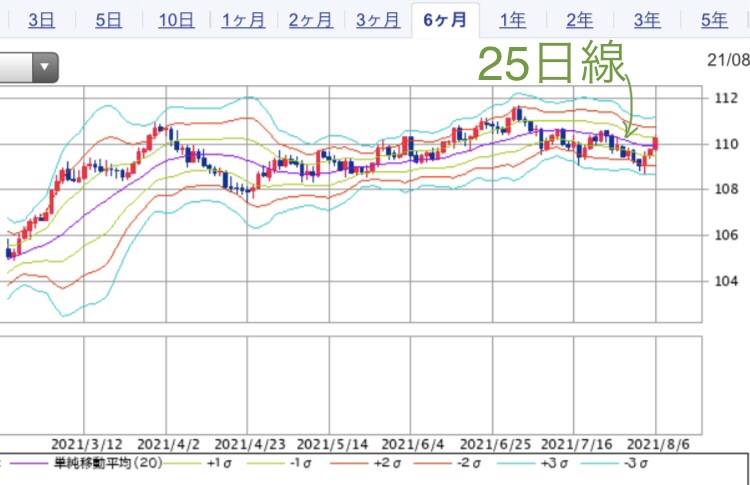Click the 単純移動平均(20) legend entry
The width and height of the screenshot is (750, 485).
tap(108, 463)
